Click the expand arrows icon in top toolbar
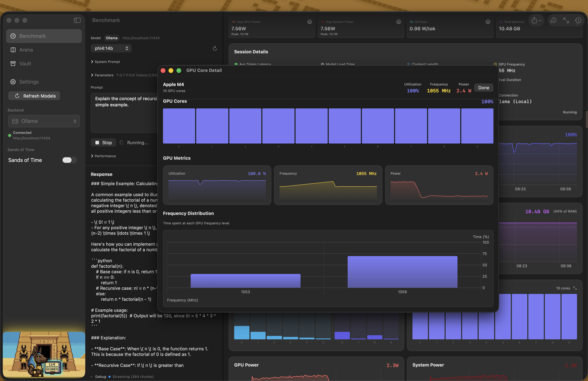 (566, 20)
